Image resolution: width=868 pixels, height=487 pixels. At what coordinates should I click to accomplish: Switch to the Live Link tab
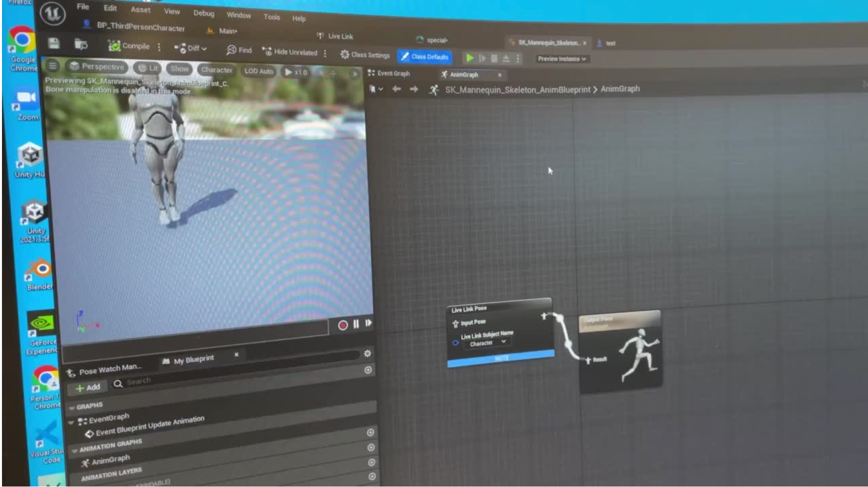click(336, 36)
